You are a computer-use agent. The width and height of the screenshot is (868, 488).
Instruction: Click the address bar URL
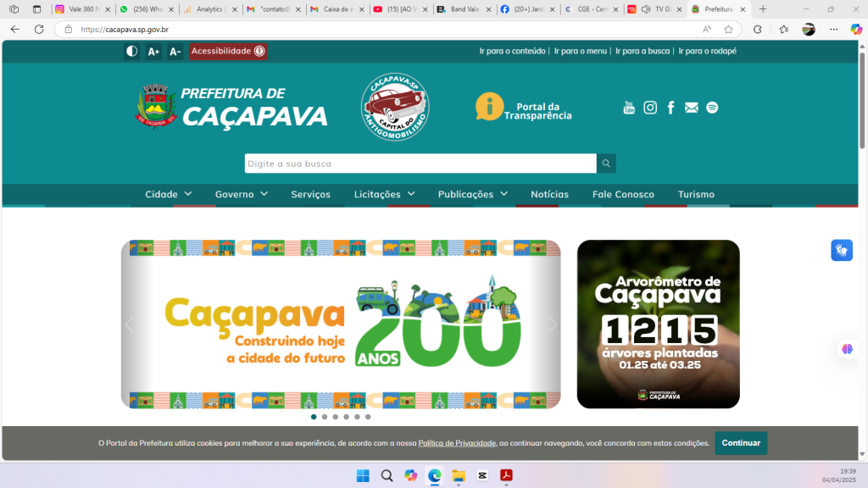(125, 30)
